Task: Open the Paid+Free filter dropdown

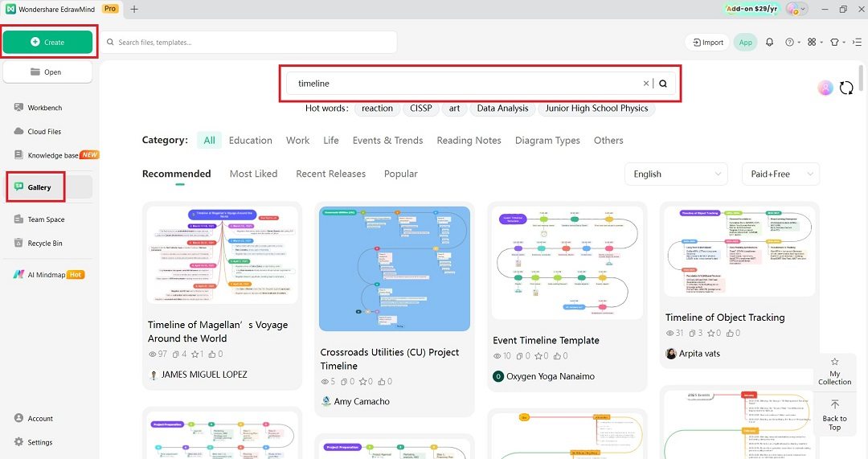Action: pos(780,174)
